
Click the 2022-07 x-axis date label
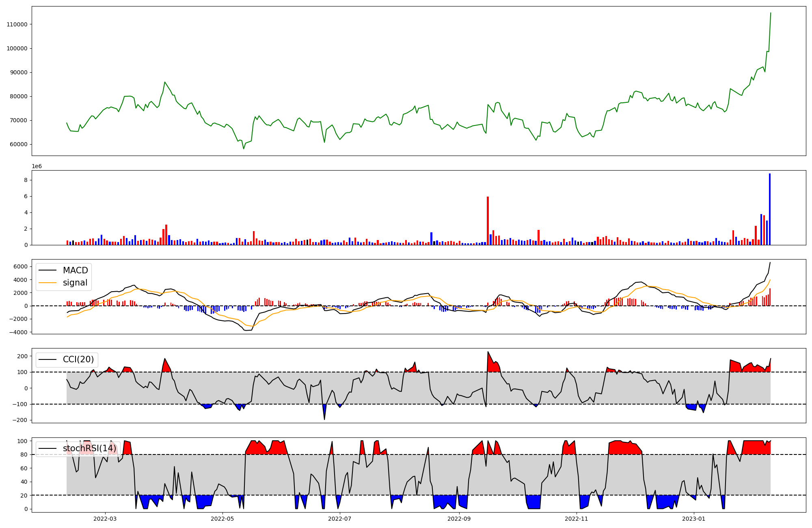pyautogui.click(x=339, y=519)
